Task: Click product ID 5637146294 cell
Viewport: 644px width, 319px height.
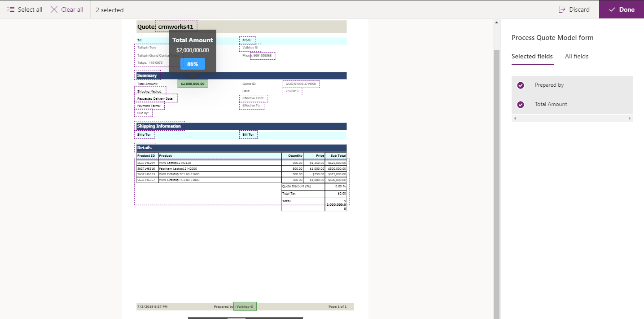Action: (x=146, y=163)
